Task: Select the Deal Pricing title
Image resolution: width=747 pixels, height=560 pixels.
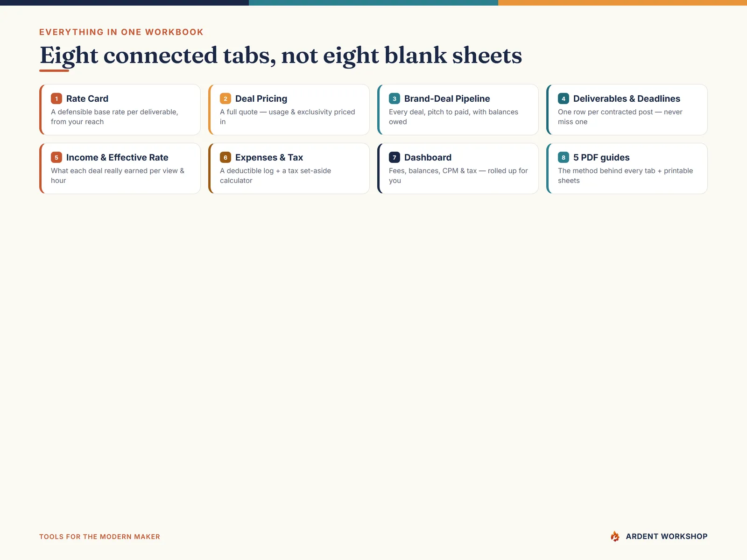Action: click(261, 98)
